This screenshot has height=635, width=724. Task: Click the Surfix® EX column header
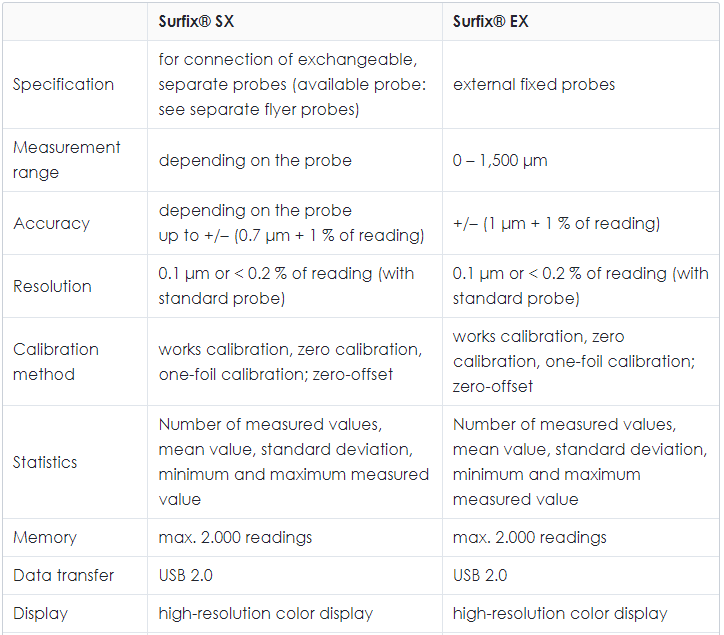coord(490,21)
